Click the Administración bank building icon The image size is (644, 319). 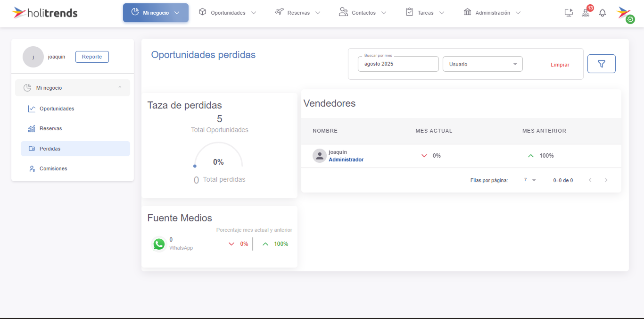[x=468, y=12]
